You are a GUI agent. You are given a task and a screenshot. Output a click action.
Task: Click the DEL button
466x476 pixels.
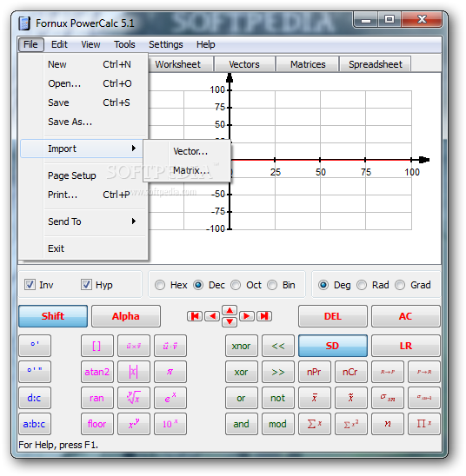point(333,316)
